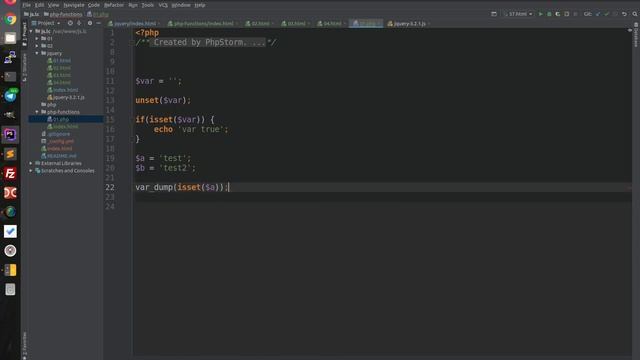Click the VCS Update Project icon
The image size is (640, 360).
(598, 14)
